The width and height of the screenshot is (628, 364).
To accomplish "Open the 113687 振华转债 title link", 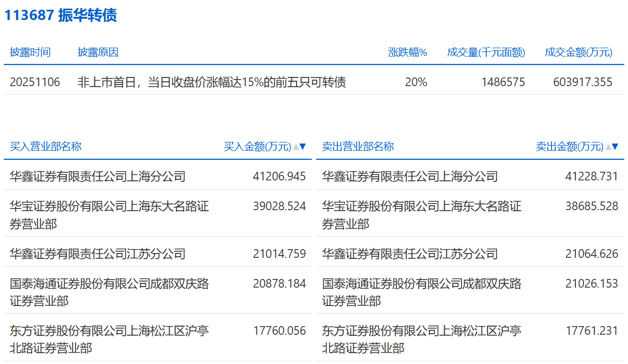I will 61,15.
